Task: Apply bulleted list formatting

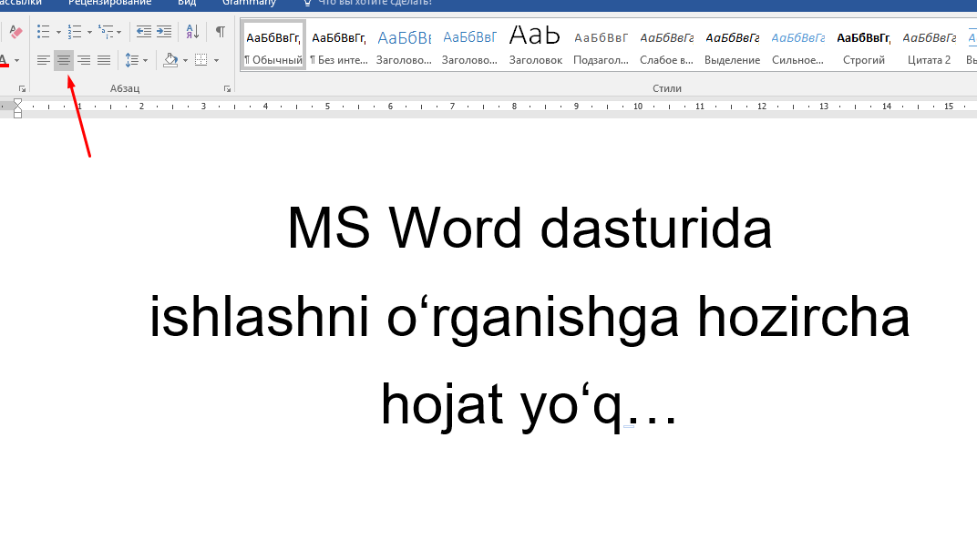Action: click(x=43, y=32)
